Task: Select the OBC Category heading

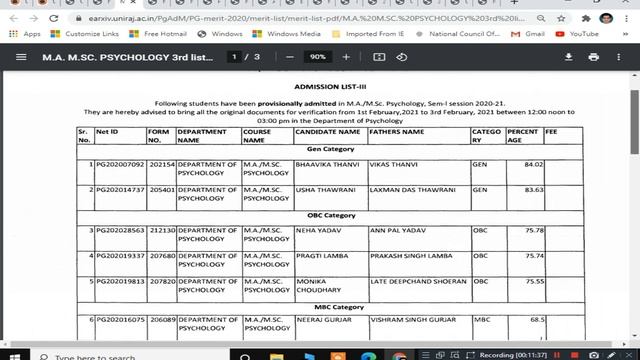Action: click(x=331, y=215)
